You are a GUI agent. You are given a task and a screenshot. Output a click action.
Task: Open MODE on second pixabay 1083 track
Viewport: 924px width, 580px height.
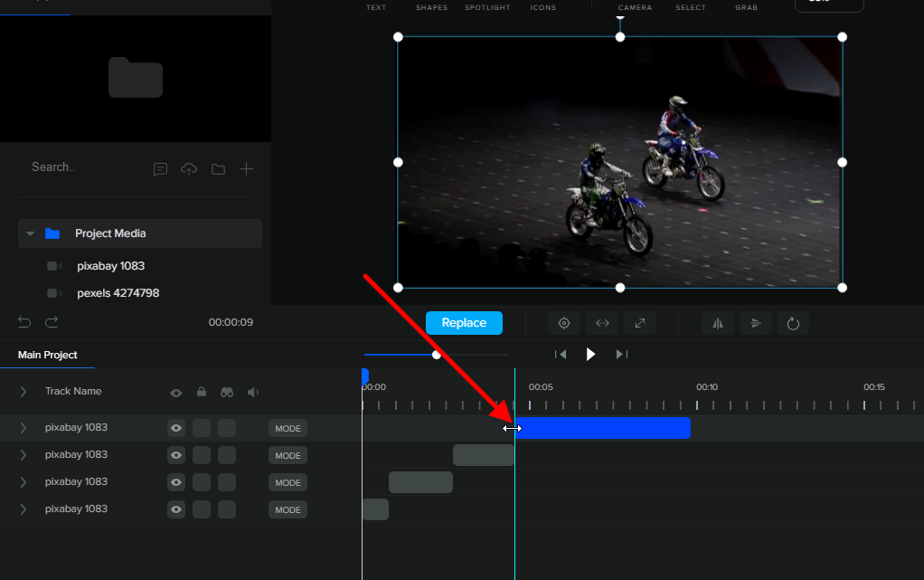click(288, 455)
